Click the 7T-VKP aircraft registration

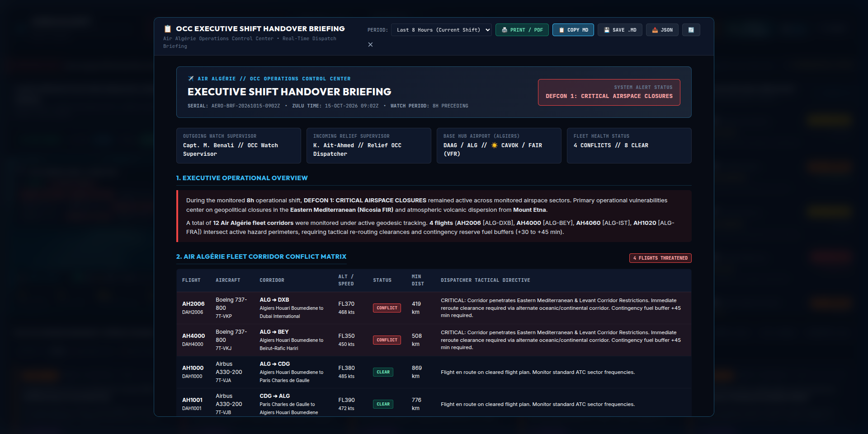point(224,316)
